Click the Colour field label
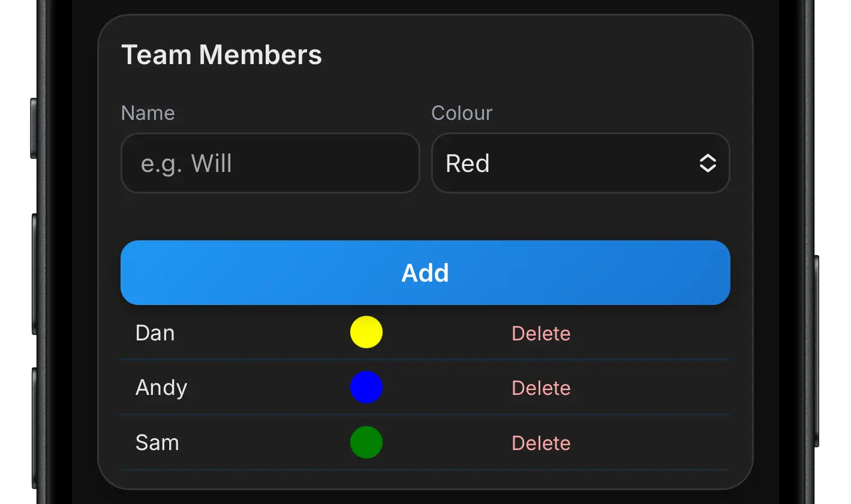 click(462, 113)
